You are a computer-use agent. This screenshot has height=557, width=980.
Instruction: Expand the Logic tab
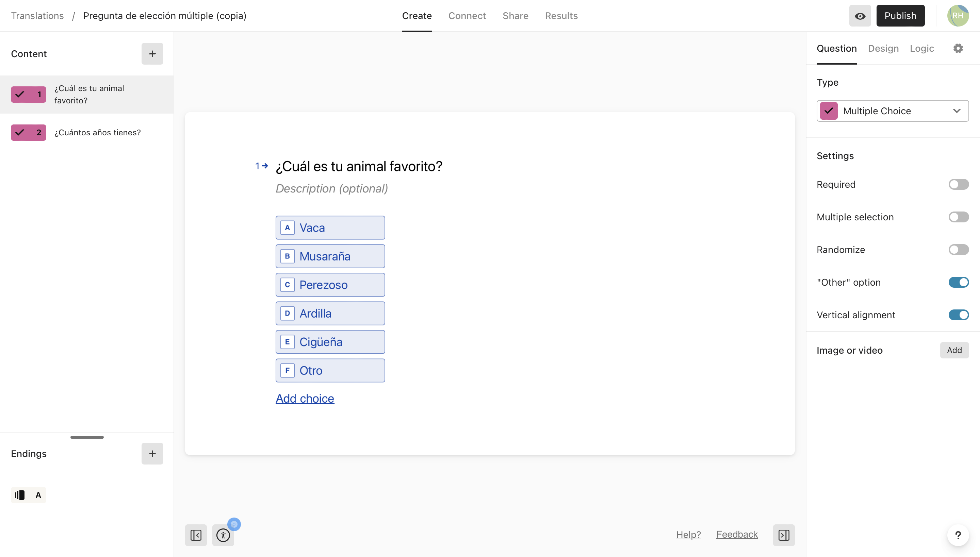coord(922,48)
